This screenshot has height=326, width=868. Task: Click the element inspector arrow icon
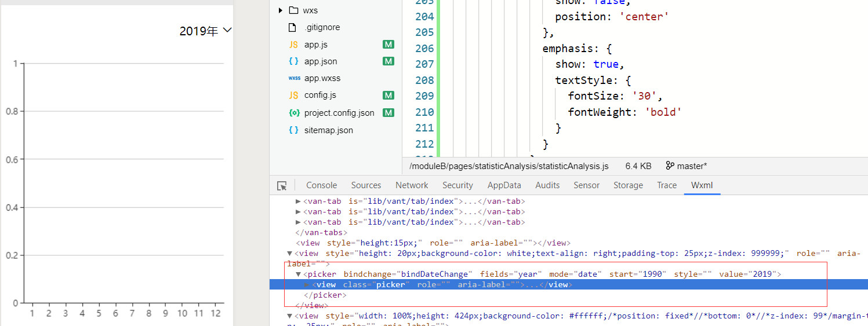pos(282,186)
